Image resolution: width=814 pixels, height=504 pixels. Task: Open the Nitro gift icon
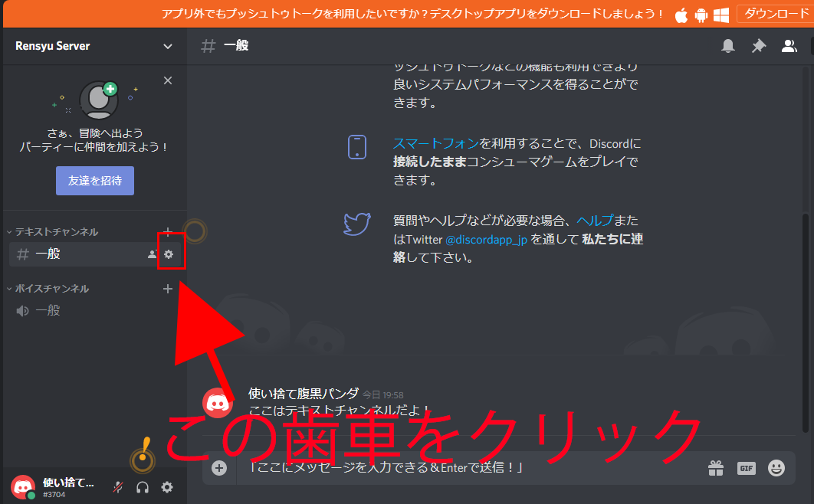[716, 468]
